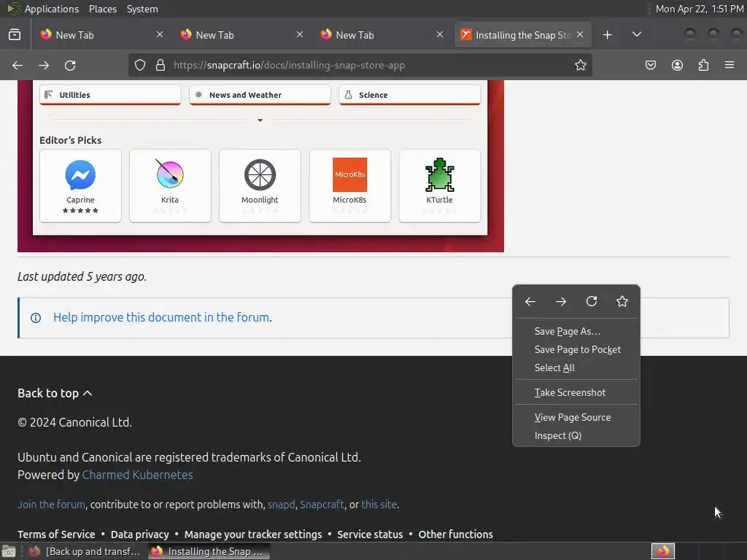Open the Science category button
The width and height of the screenshot is (747, 560).
[410, 95]
